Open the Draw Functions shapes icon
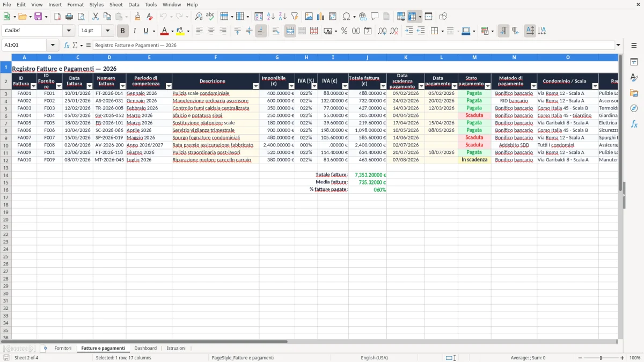The image size is (644, 362). pos(443,17)
